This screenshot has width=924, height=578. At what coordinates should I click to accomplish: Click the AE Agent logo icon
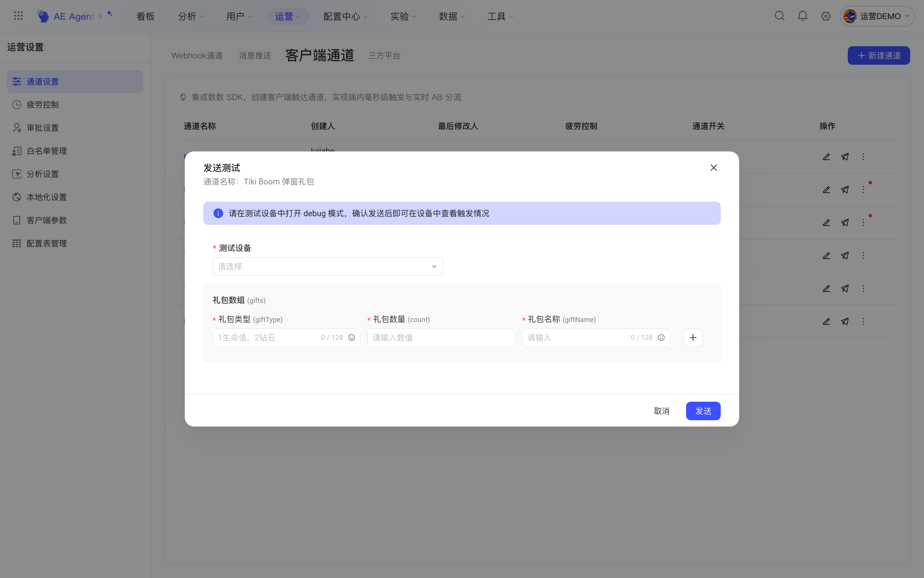click(x=42, y=16)
